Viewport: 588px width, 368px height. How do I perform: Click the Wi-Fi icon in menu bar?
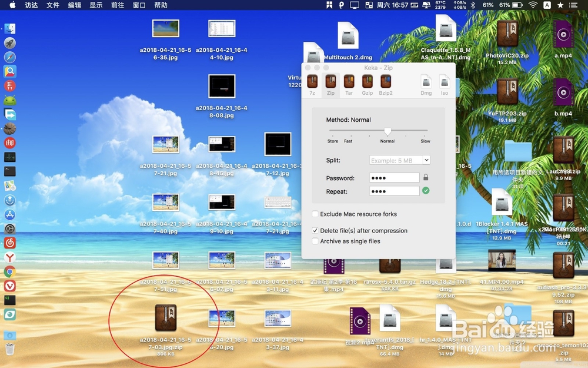pos(533,5)
